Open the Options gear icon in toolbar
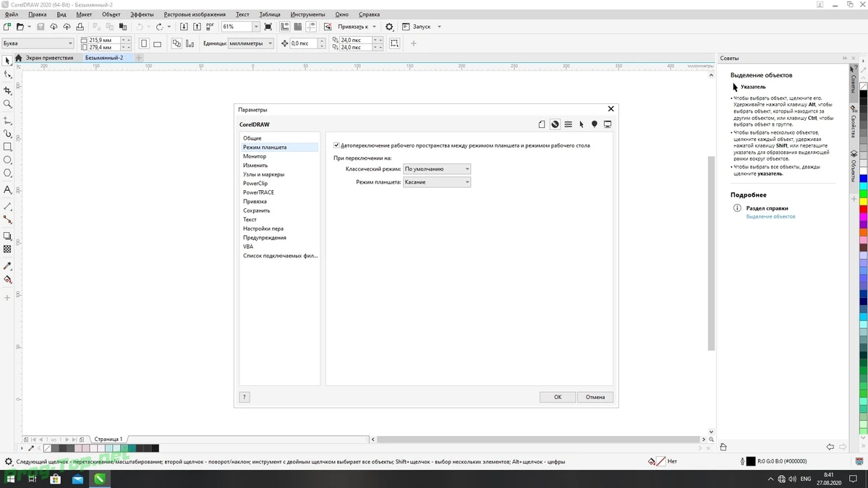 coord(389,27)
